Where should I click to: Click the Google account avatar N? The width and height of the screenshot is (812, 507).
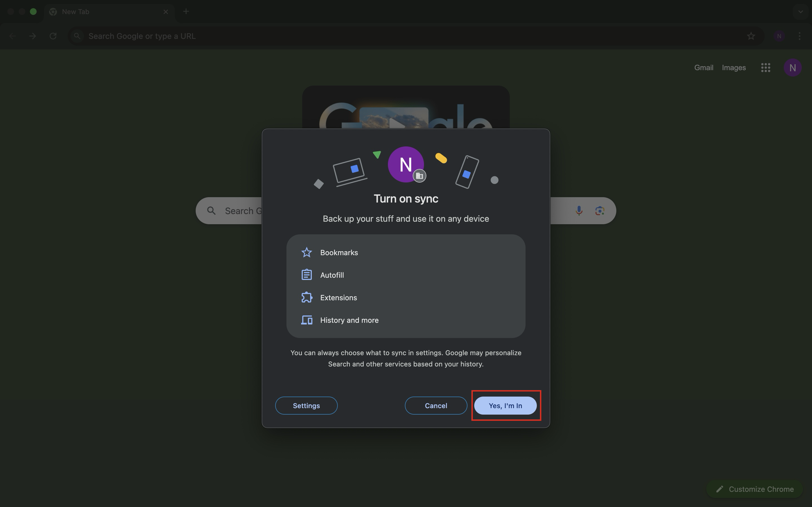coord(792,68)
